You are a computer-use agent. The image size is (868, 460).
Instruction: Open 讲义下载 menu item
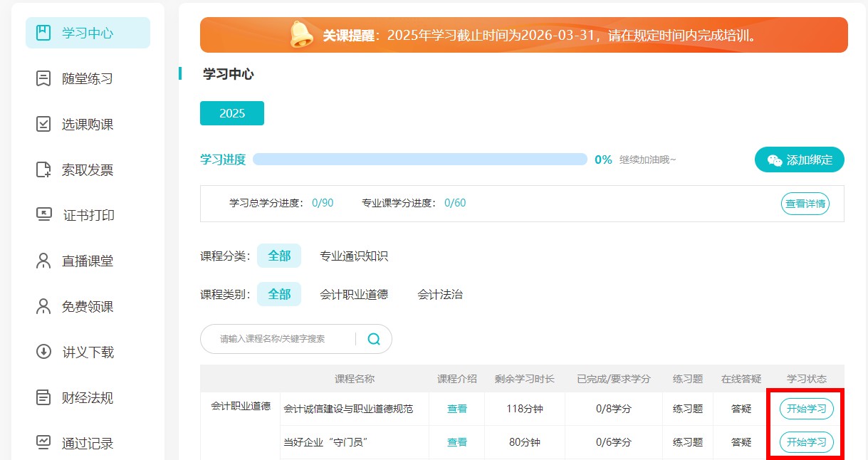[x=88, y=352]
